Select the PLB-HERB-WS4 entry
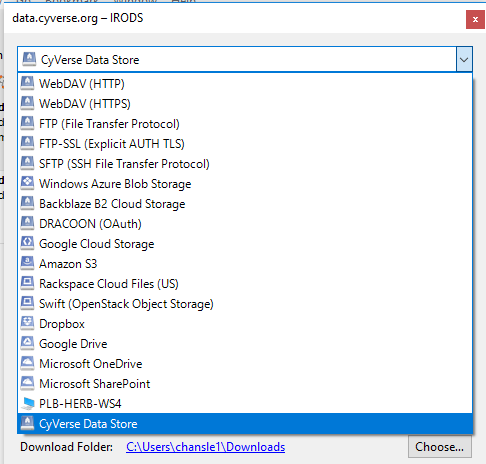The image size is (486, 464). [x=245, y=403]
